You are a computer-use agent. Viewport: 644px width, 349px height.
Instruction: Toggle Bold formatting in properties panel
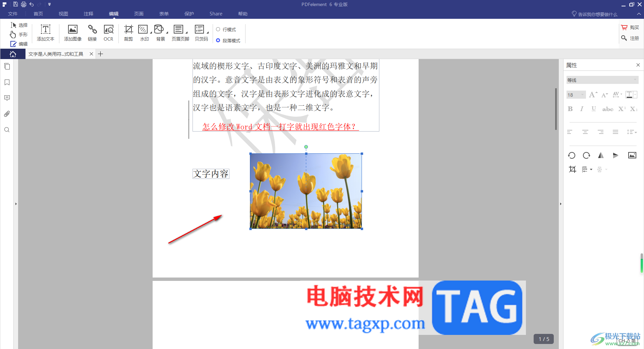[570, 109]
